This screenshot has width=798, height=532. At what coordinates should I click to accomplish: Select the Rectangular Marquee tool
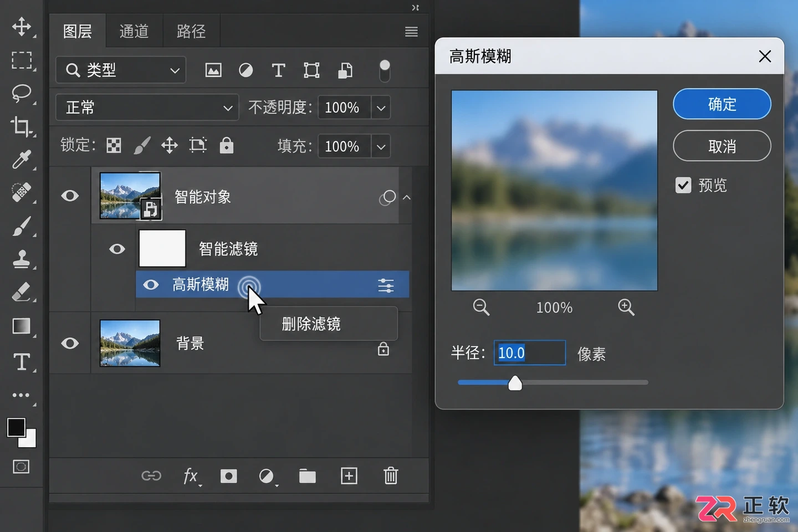pos(22,60)
